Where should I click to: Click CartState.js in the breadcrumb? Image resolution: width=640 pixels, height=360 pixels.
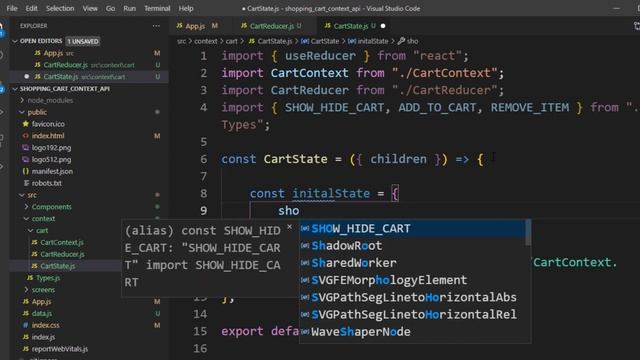tap(275, 41)
